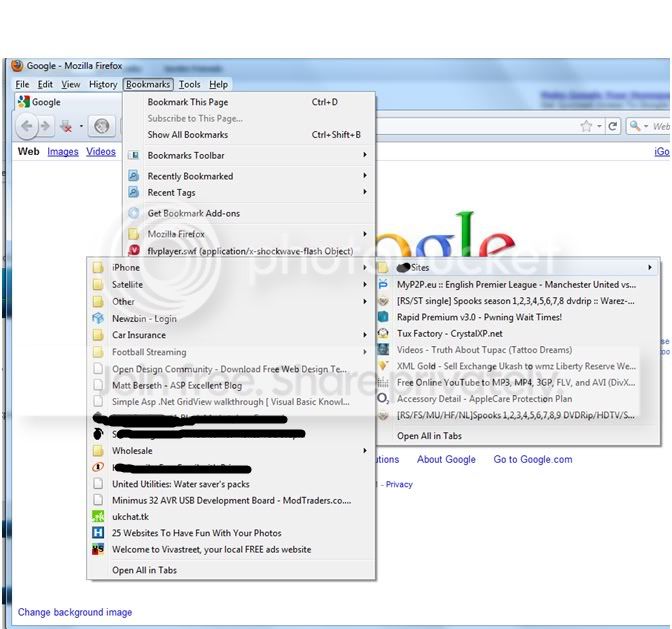
Task: Expand the Bookmarks Toolbar submenu arrow
Action: click(365, 155)
